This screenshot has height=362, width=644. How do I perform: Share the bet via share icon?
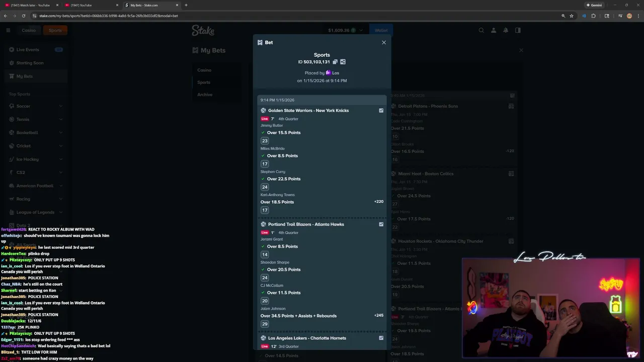pyautogui.click(x=343, y=62)
